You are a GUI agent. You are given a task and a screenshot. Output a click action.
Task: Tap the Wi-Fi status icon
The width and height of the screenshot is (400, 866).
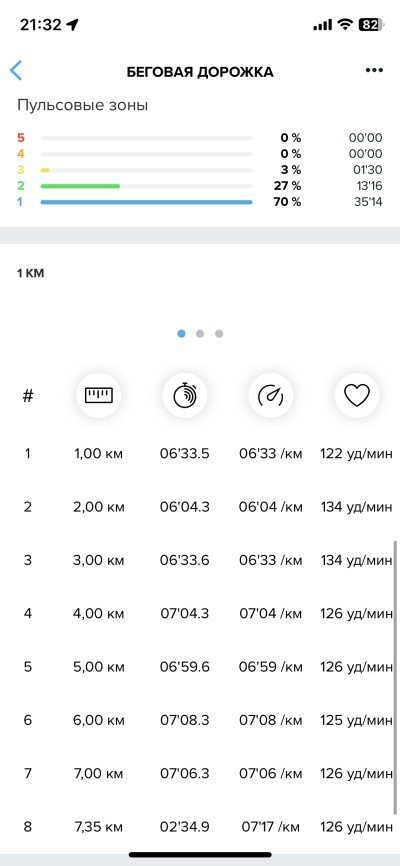pos(346,25)
